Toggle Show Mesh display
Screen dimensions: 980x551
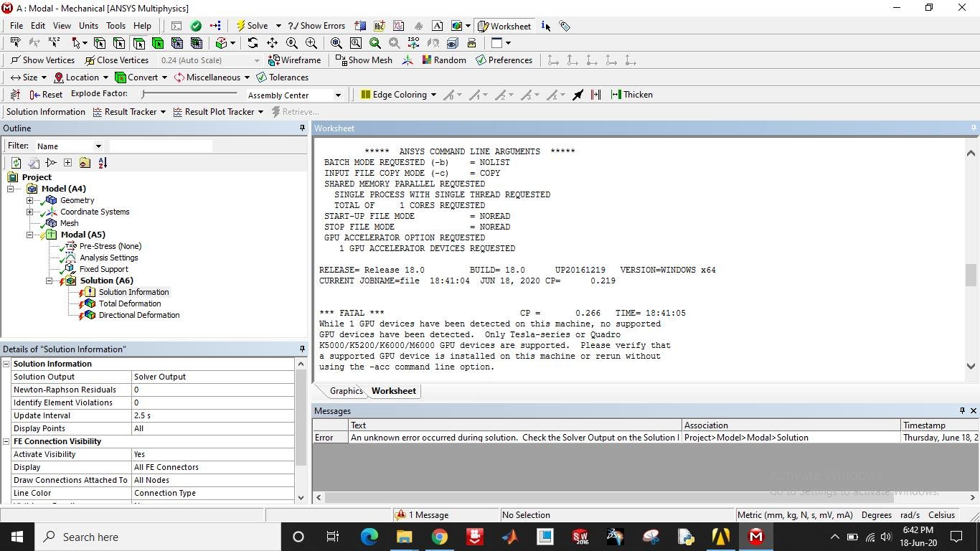(x=364, y=60)
